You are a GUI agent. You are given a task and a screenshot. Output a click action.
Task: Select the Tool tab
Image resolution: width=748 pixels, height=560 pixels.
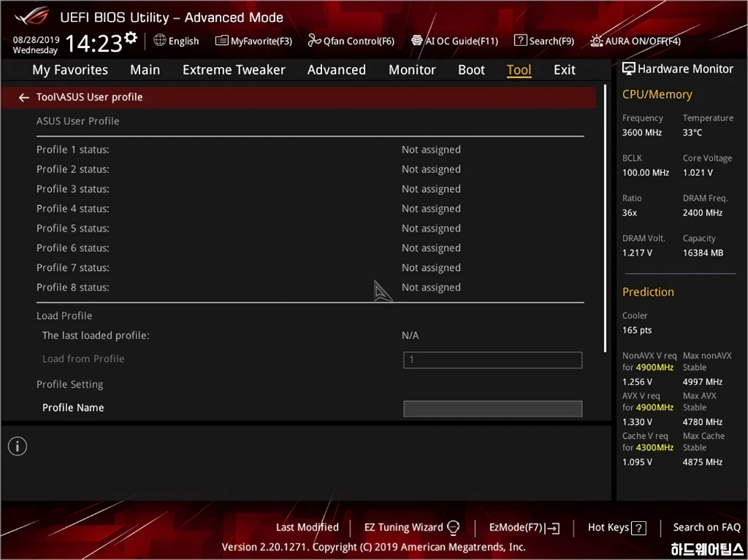click(x=519, y=69)
